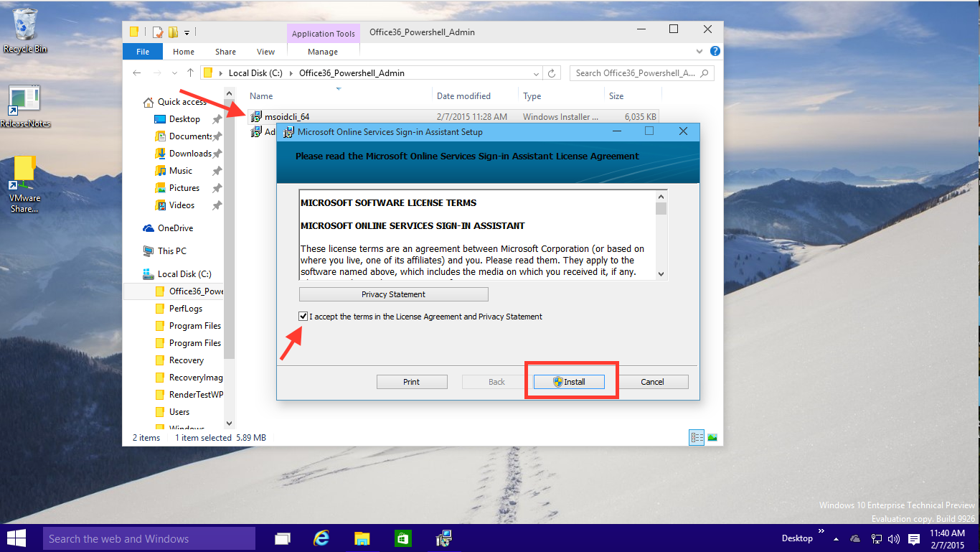Select Local Disk (C:) in navigation pane
The width and height of the screenshot is (980, 552).
184,274
